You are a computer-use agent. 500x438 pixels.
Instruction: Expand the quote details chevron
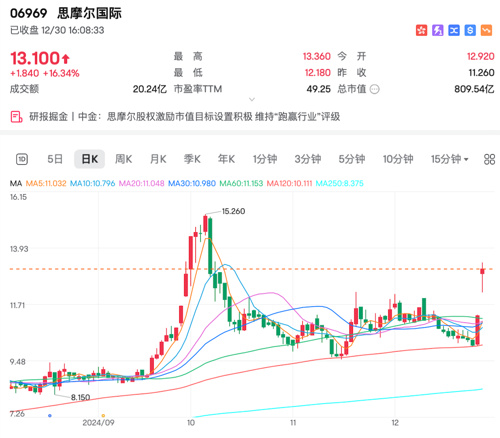point(252,99)
